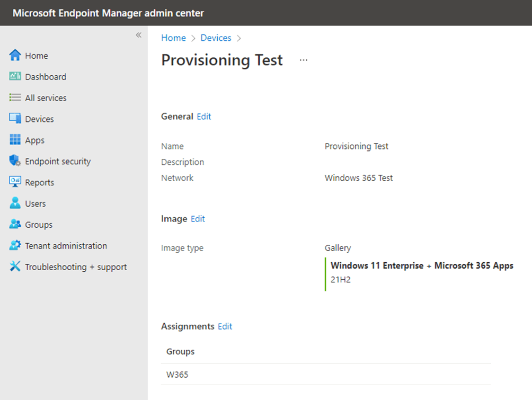The image size is (532, 400).
Task: Open All services in the sidebar
Action: (x=46, y=98)
